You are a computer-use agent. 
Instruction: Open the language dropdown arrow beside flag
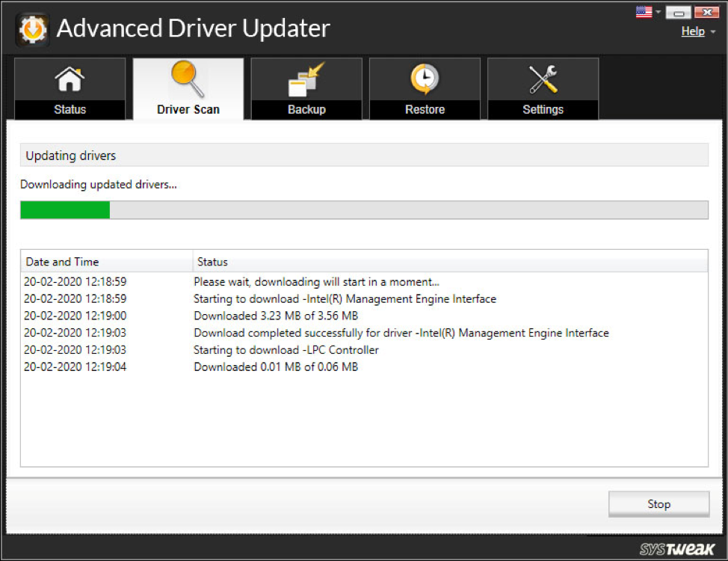658,12
